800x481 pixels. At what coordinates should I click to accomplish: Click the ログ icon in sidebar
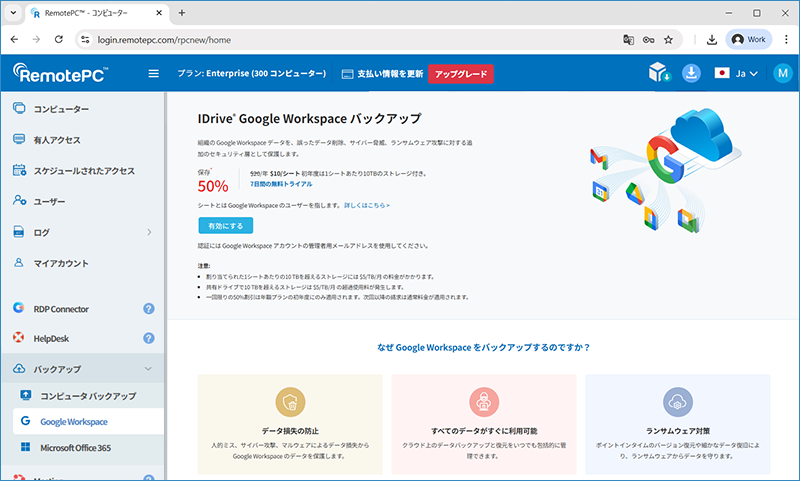point(19,232)
